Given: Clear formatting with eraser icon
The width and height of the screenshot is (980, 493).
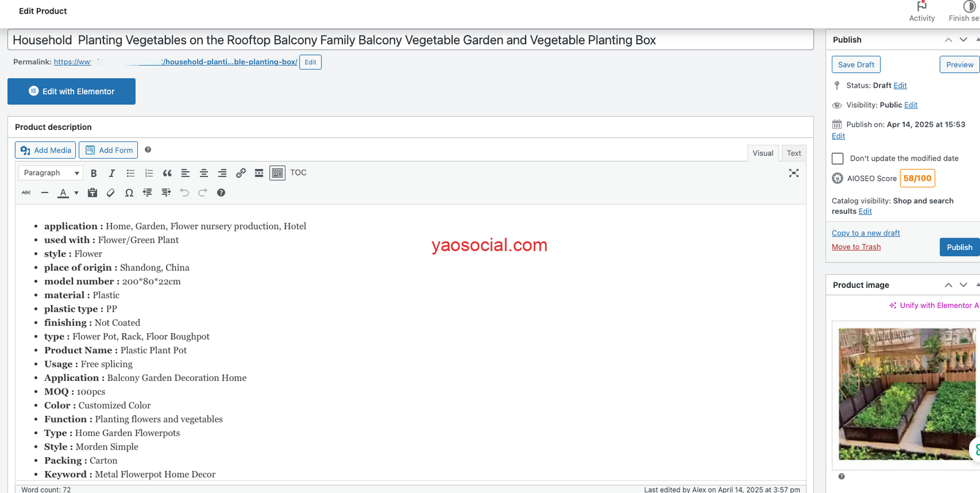Looking at the screenshot, I should [111, 193].
